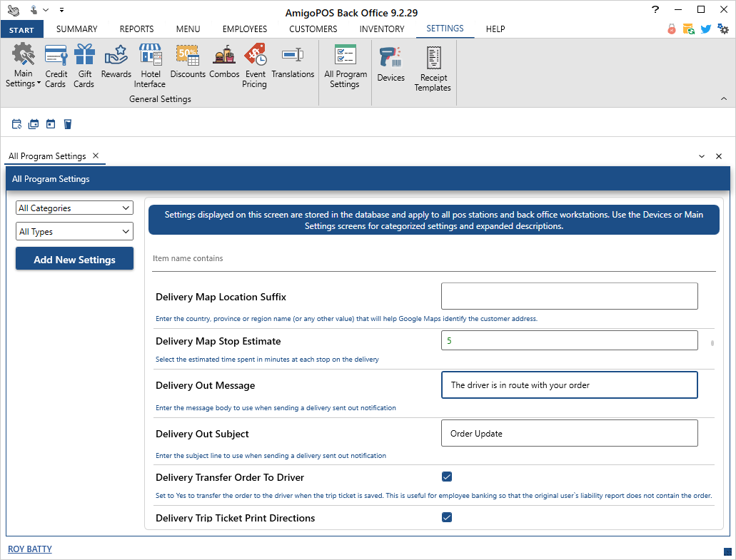This screenshot has height=560, width=736.
Task: Click the Add New Settings button
Action: (x=74, y=260)
